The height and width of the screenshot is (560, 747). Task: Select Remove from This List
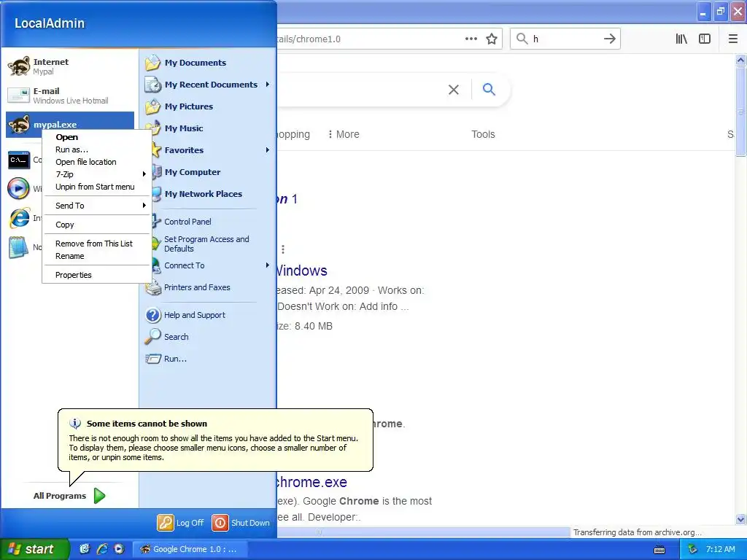coord(97,244)
